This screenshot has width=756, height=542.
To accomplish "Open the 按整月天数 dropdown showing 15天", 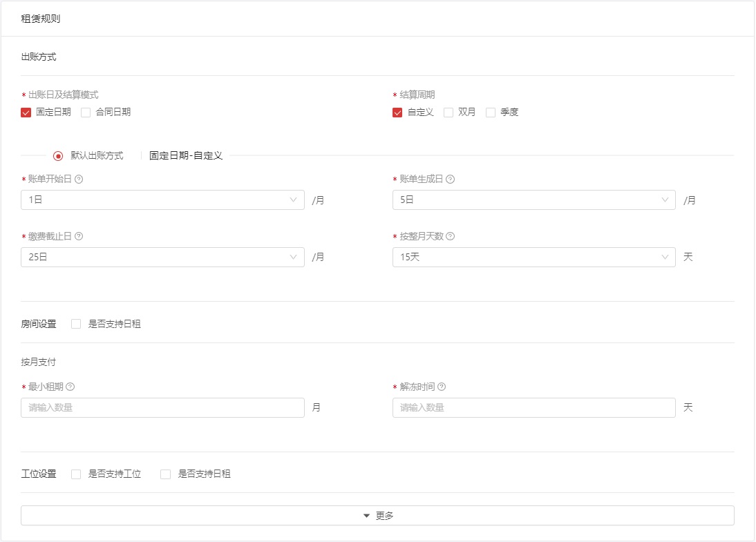I will click(533, 258).
